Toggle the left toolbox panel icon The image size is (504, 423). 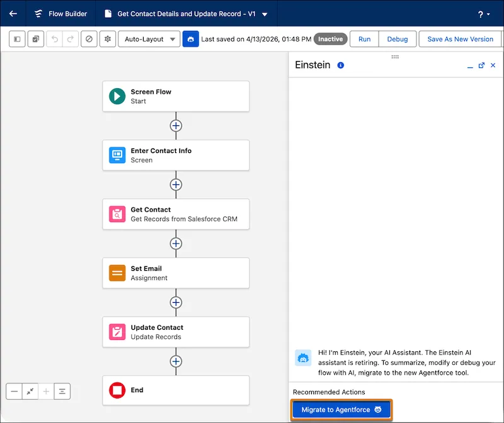[x=17, y=39]
